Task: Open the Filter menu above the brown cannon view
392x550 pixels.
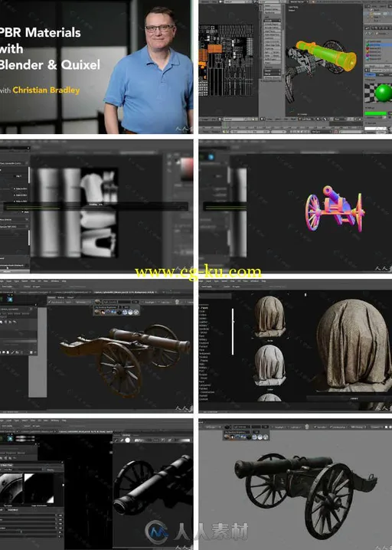Action: [34, 281]
